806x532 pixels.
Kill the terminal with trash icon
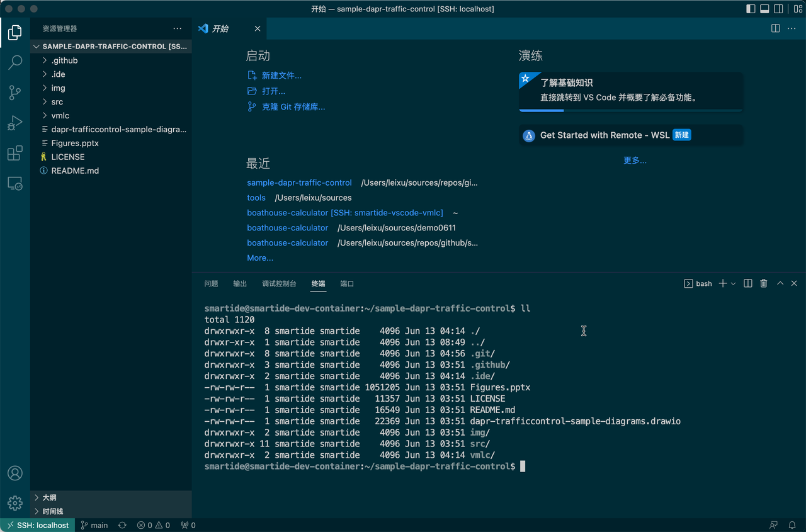(764, 283)
